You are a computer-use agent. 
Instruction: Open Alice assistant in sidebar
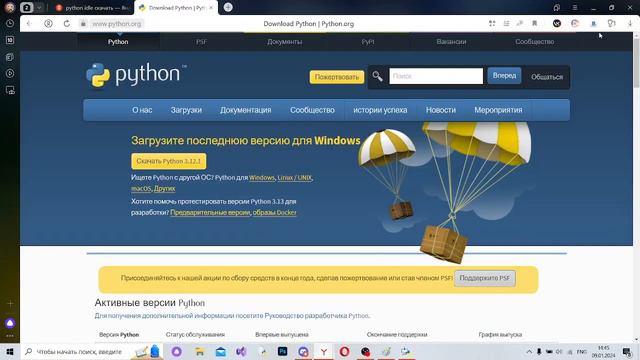(x=10, y=323)
